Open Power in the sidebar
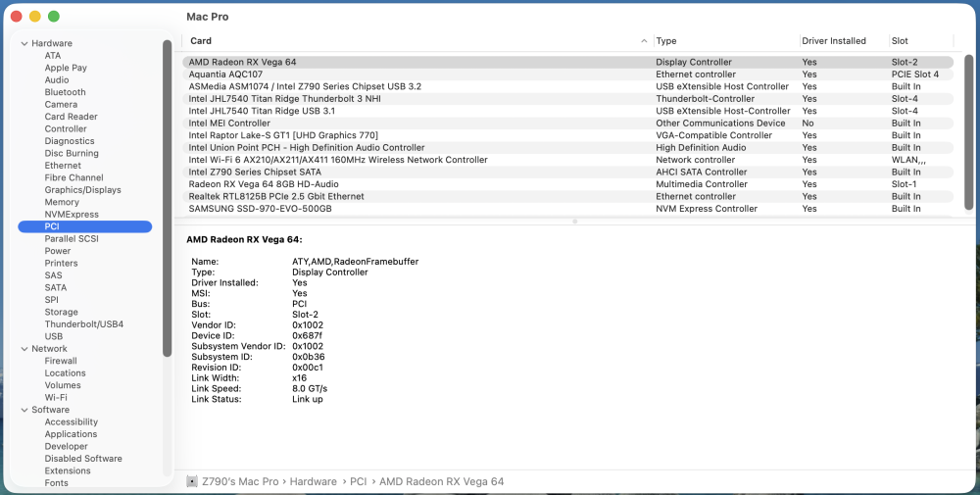980x495 pixels. tap(58, 251)
